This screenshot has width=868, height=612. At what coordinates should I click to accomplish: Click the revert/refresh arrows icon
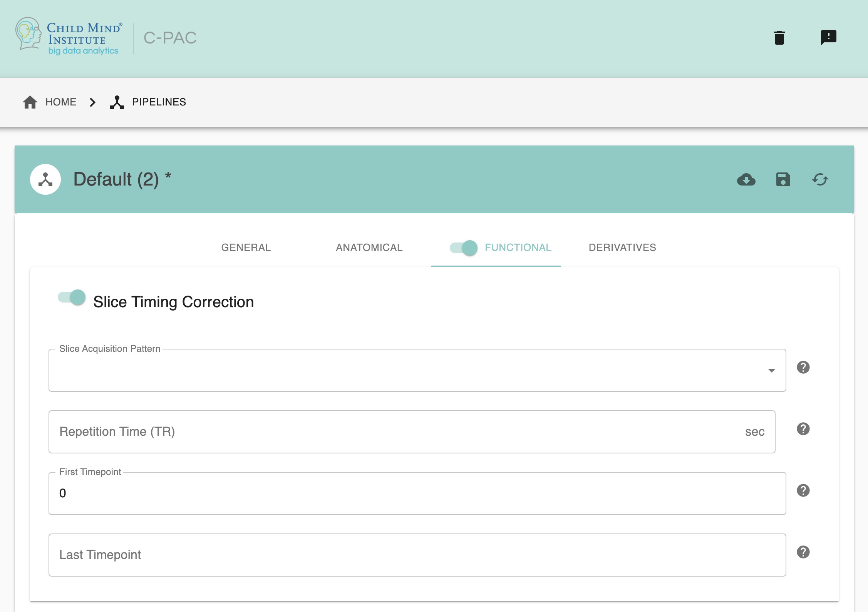820,179
